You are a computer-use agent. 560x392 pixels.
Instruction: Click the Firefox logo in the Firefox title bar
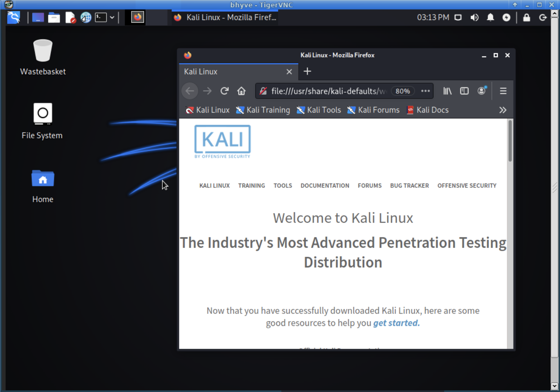click(x=188, y=55)
